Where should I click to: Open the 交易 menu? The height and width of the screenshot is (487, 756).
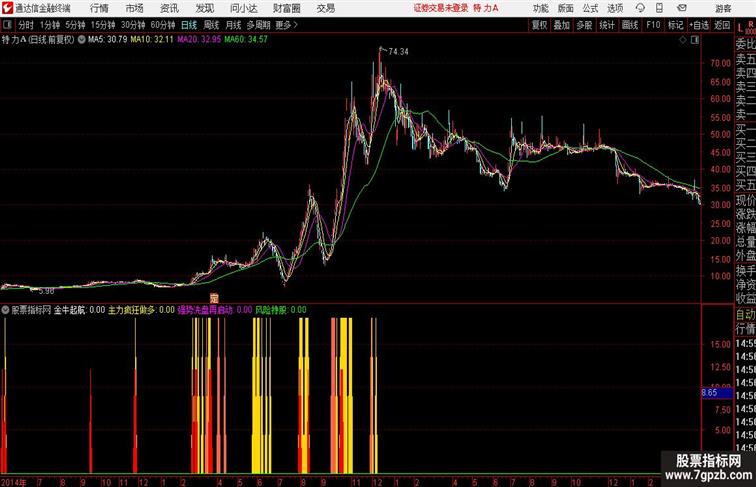pos(326,8)
